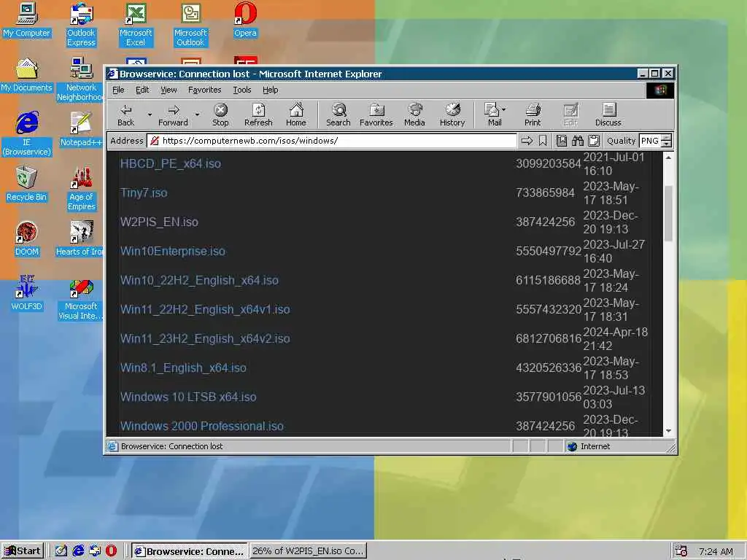Click the Win10_22H2_English_x64.iso link
This screenshot has width=747, height=560.
(199, 280)
